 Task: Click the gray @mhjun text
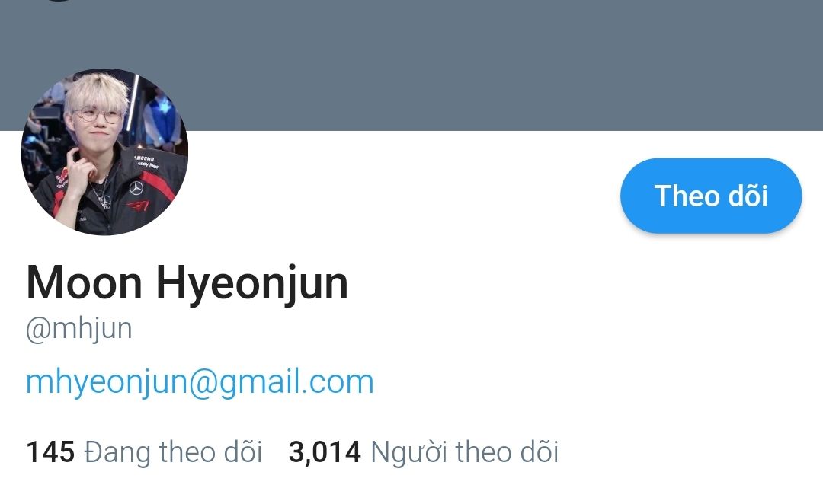click(x=78, y=330)
